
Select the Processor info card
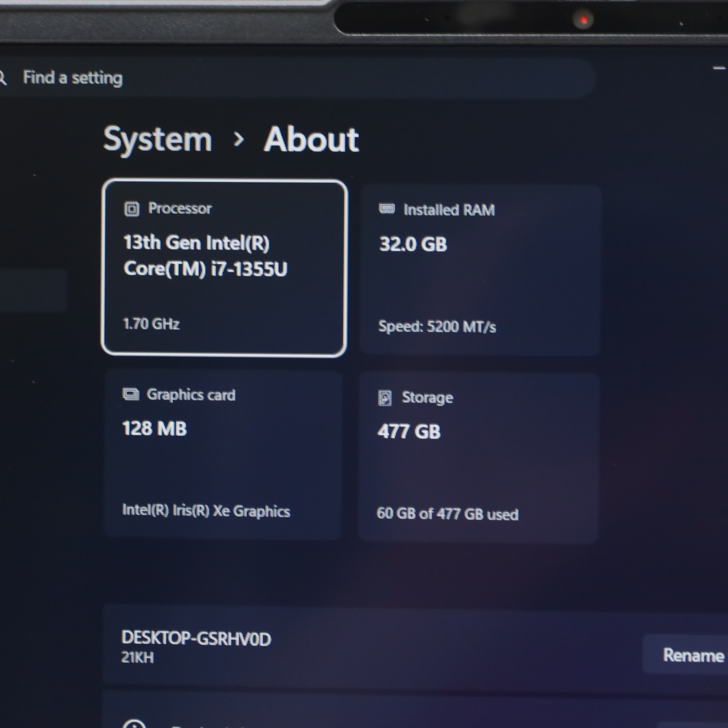(x=224, y=268)
